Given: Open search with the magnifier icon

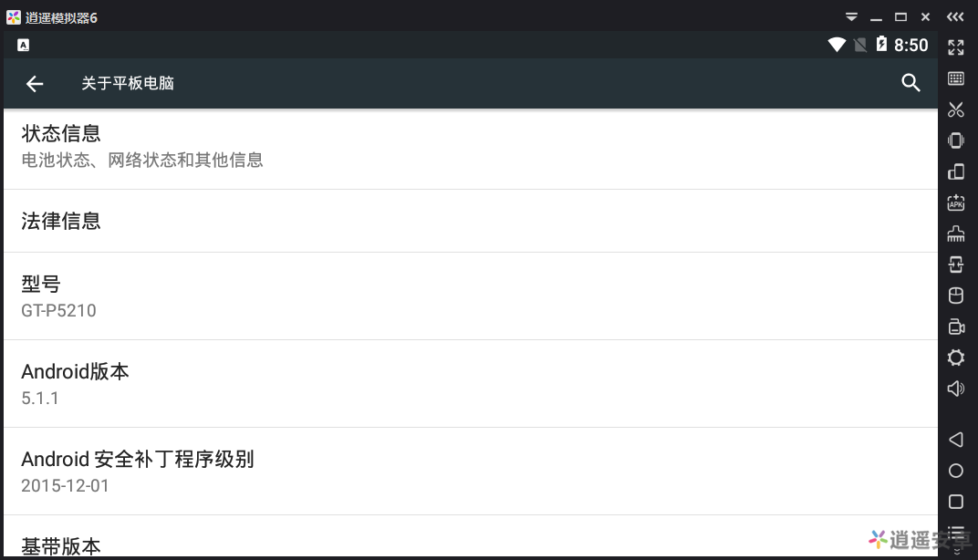Looking at the screenshot, I should pyautogui.click(x=910, y=82).
